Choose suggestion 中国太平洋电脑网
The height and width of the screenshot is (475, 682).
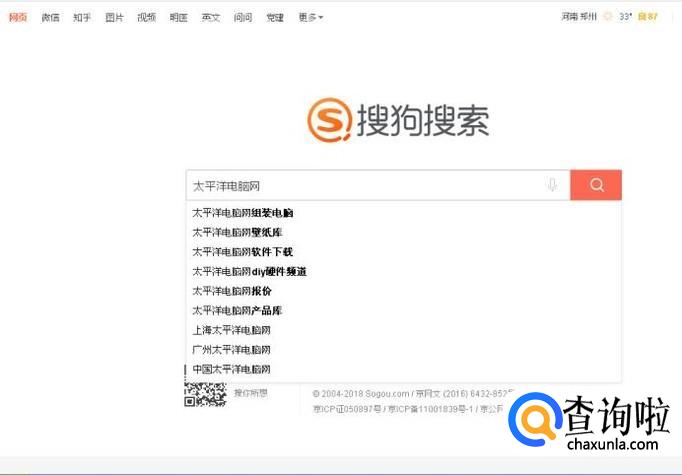(403, 369)
